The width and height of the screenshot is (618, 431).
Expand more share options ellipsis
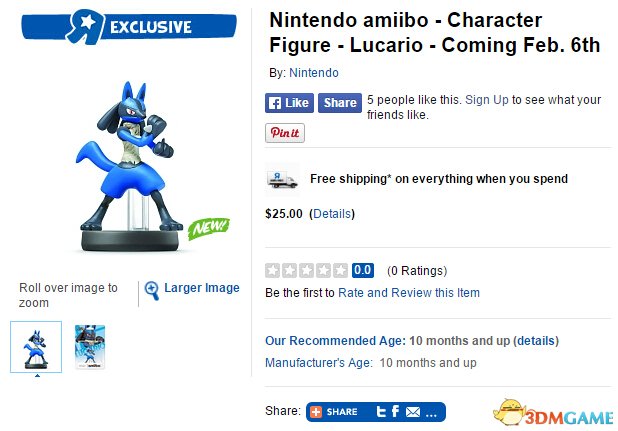coord(433,411)
